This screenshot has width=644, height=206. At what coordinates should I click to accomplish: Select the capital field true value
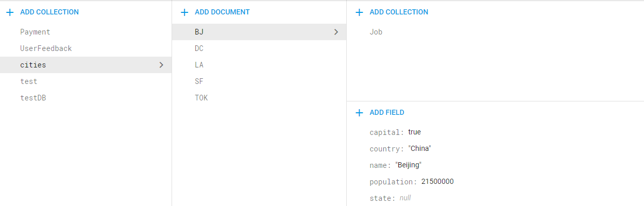pyautogui.click(x=414, y=132)
